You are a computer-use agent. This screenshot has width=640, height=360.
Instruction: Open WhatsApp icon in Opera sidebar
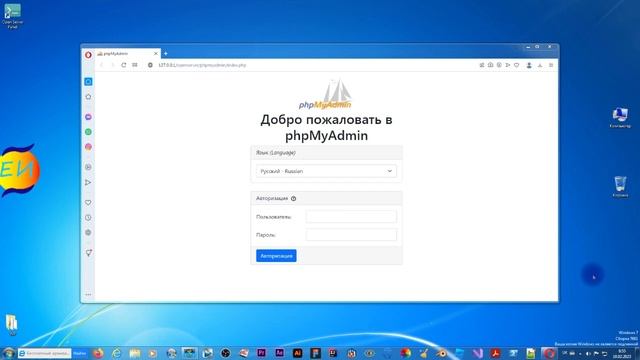tap(88, 132)
